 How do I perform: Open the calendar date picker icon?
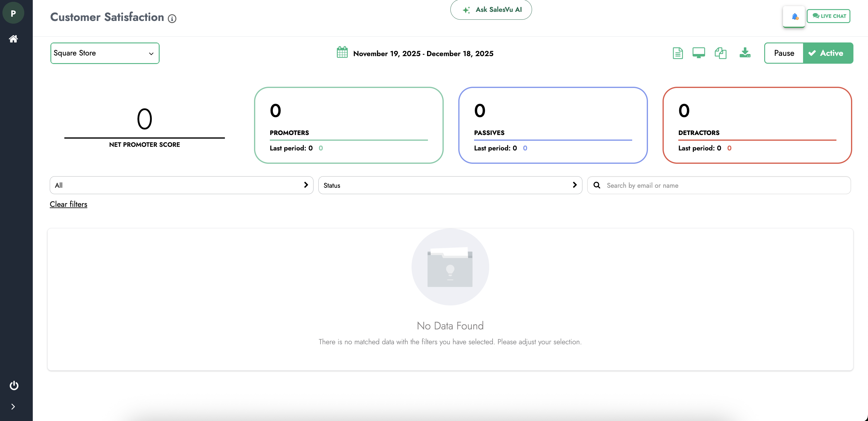pyautogui.click(x=342, y=52)
